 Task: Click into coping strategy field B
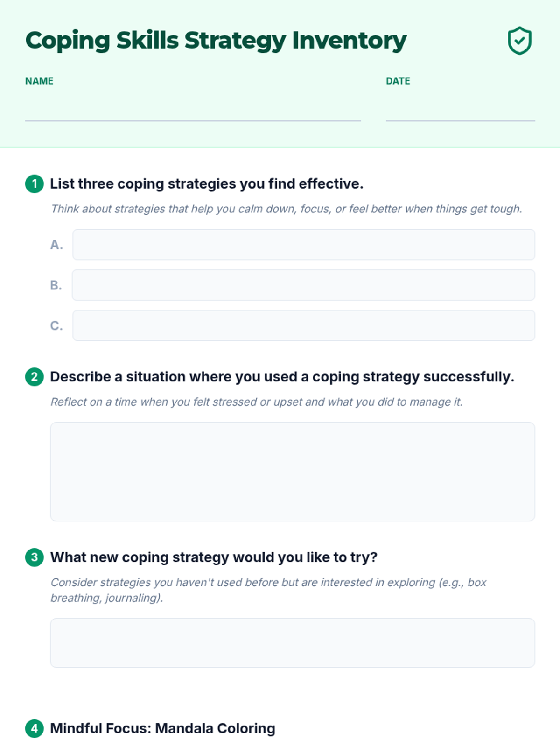(303, 285)
